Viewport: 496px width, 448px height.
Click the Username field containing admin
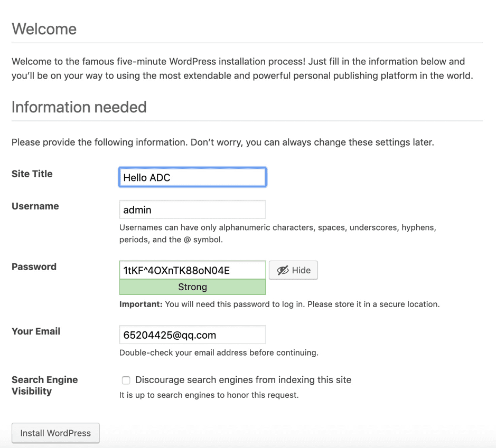tap(192, 209)
